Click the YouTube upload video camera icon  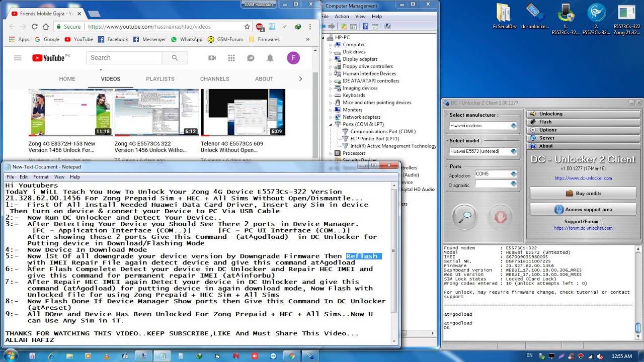(212, 58)
